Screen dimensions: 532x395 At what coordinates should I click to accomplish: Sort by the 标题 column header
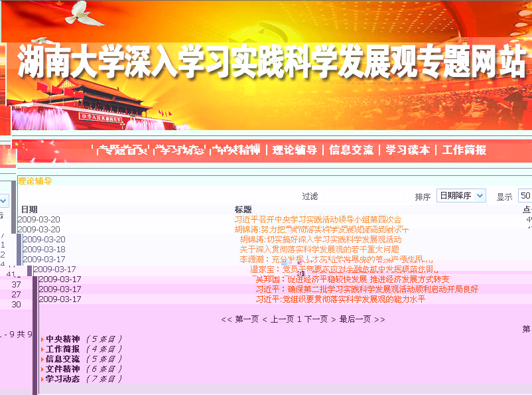click(243, 209)
